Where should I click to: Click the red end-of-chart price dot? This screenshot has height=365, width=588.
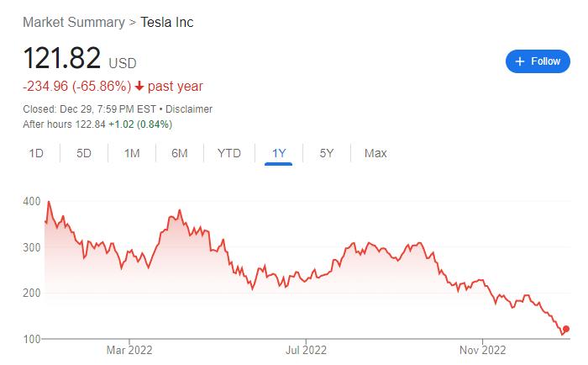click(566, 329)
